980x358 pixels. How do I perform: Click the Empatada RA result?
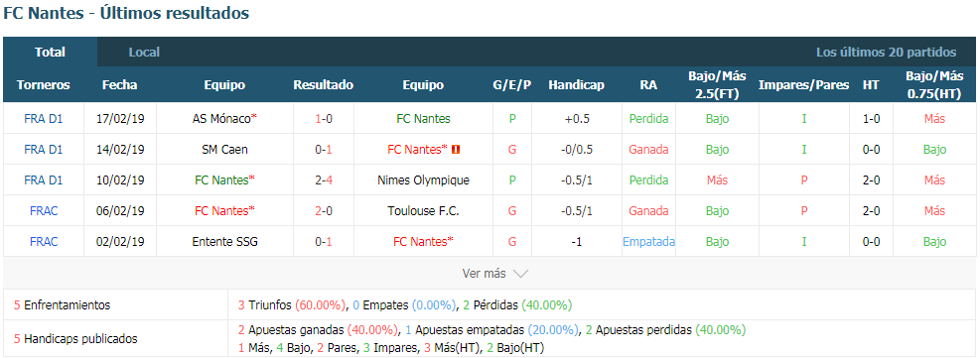click(648, 242)
